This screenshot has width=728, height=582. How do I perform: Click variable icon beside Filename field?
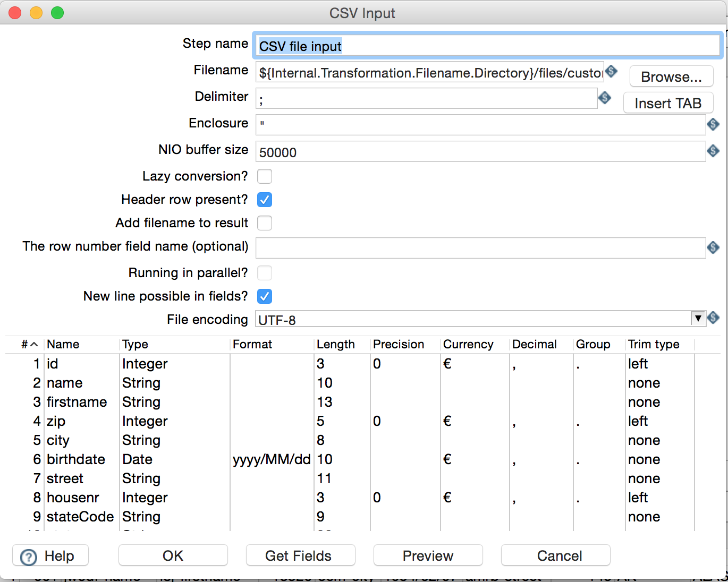point(611,71)
